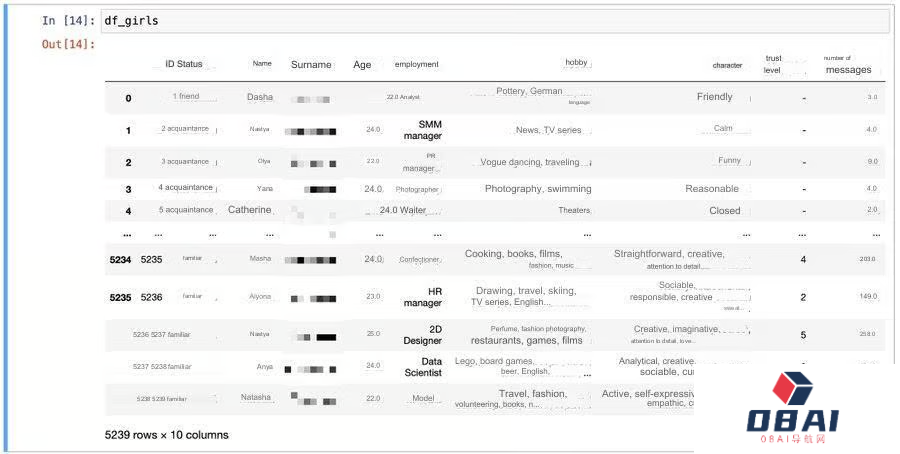The width and height of the screenshot is (900, 454).
Task: Click the trust level column header
Action: pos(772,64)
